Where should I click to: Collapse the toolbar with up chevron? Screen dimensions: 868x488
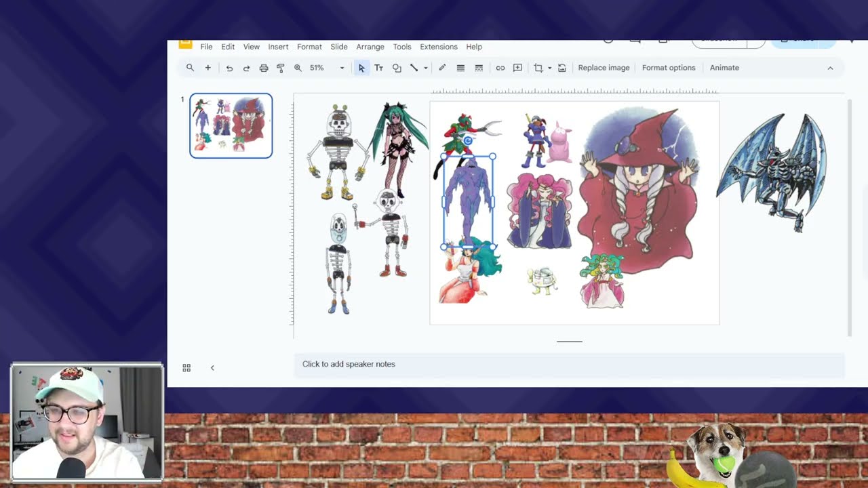(830, 68)
